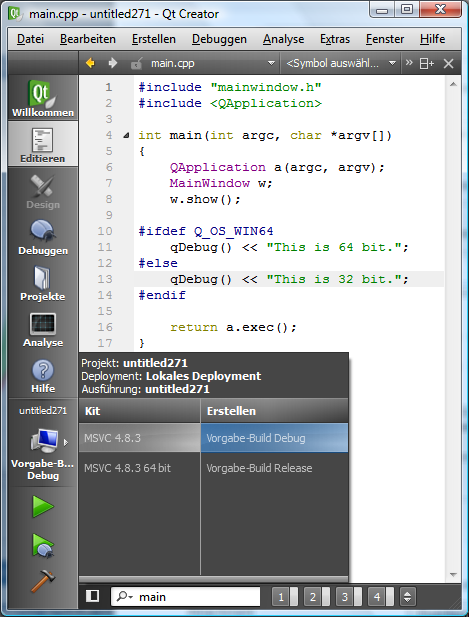Click the #endif directive

pyautogui.click(x=162, y=295)
